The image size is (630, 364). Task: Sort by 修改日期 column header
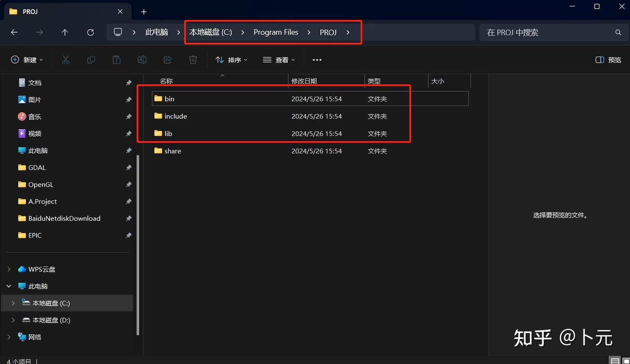304,81
